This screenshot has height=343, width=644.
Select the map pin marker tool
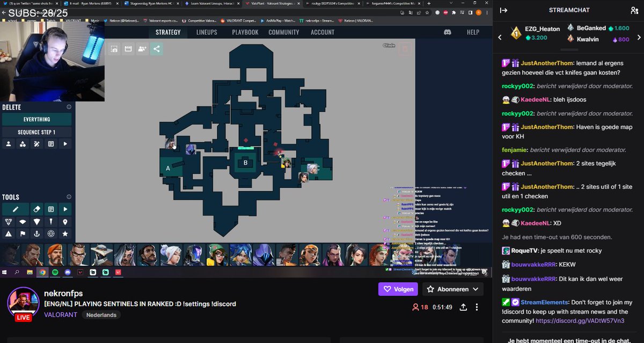pos(65,221)
